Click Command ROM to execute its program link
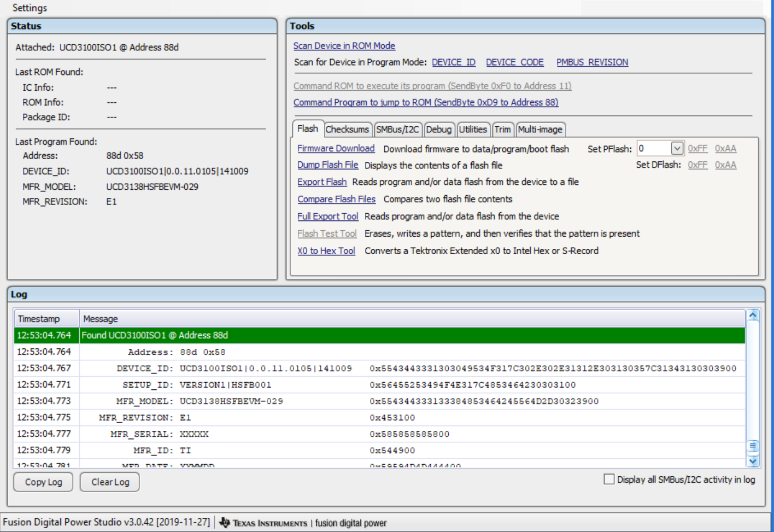The width and height of the screenshot is (774, 532). click(432, 86)
